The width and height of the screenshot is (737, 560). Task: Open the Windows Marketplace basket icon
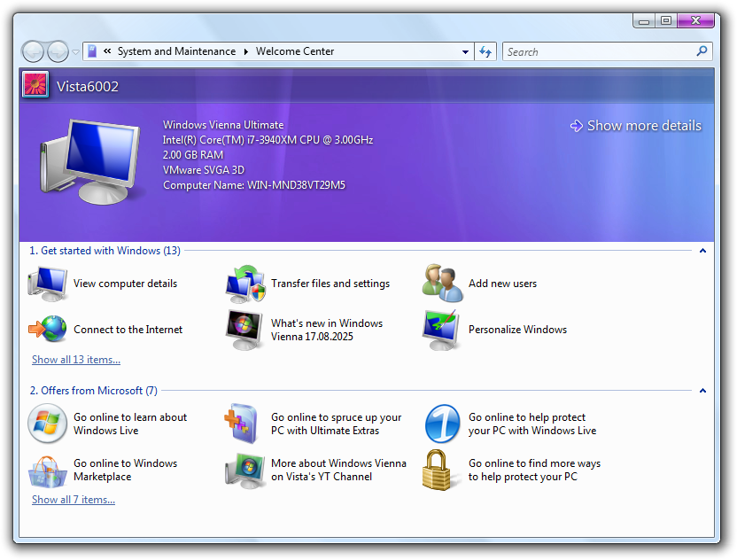(48, 470)
